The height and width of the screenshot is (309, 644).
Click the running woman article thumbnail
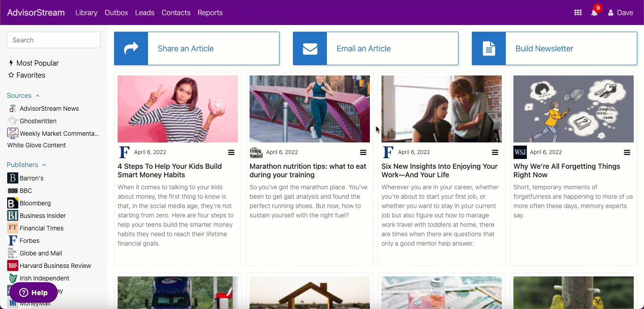309,109
